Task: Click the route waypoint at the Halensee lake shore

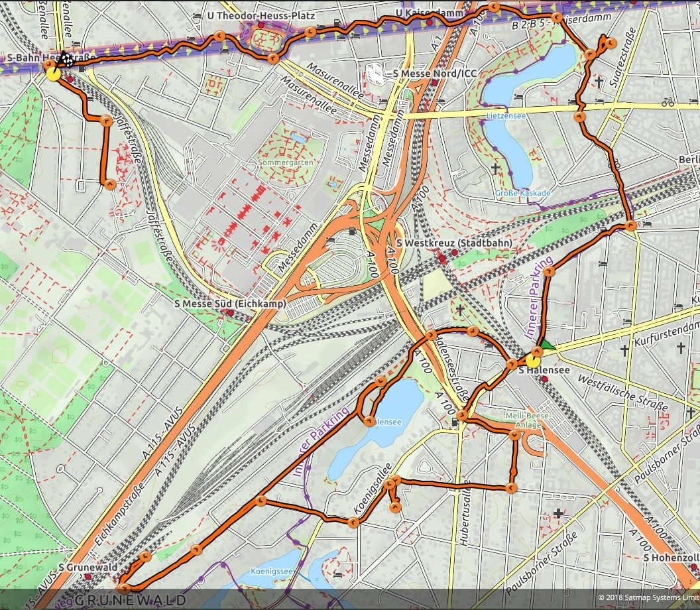Action: point(367,420)
